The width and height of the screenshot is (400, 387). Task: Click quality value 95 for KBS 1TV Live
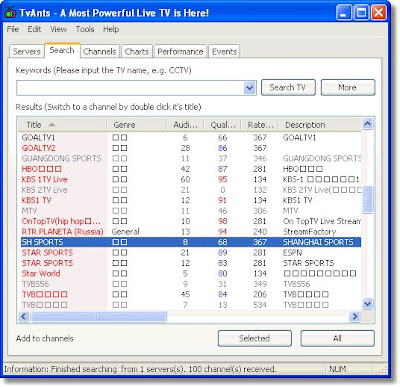click(223, 179)
